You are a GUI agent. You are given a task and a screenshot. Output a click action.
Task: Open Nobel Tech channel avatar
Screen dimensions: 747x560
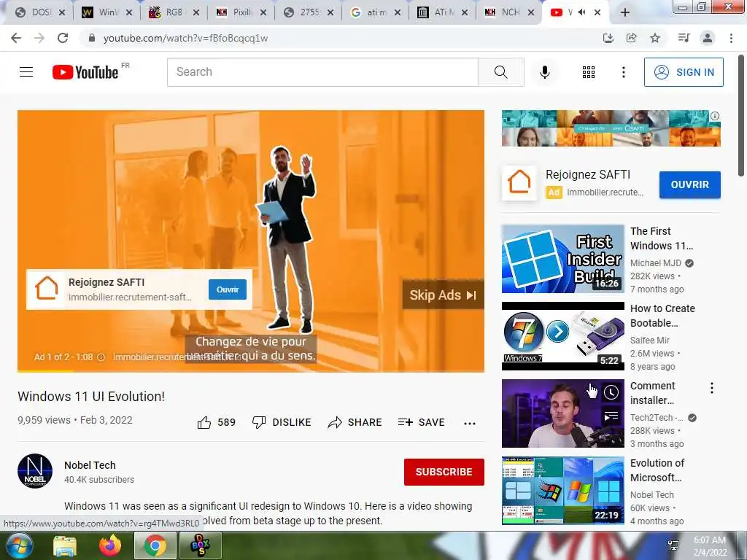35,471
